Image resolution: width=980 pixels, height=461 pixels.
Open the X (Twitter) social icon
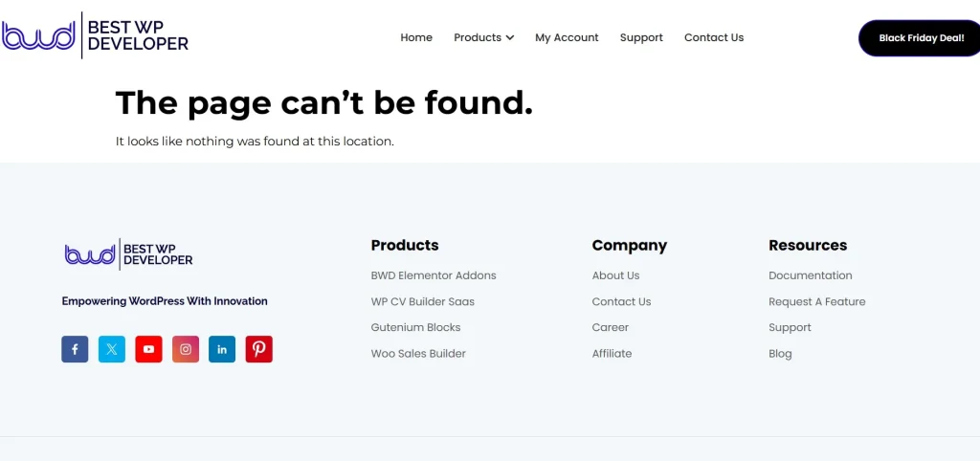click(x=112, y=349)
